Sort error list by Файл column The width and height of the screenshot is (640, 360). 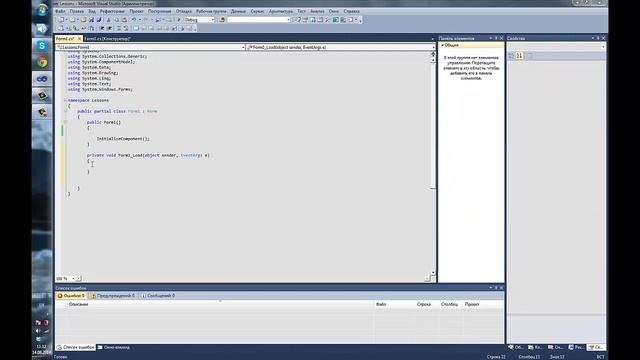coord(395,304)
